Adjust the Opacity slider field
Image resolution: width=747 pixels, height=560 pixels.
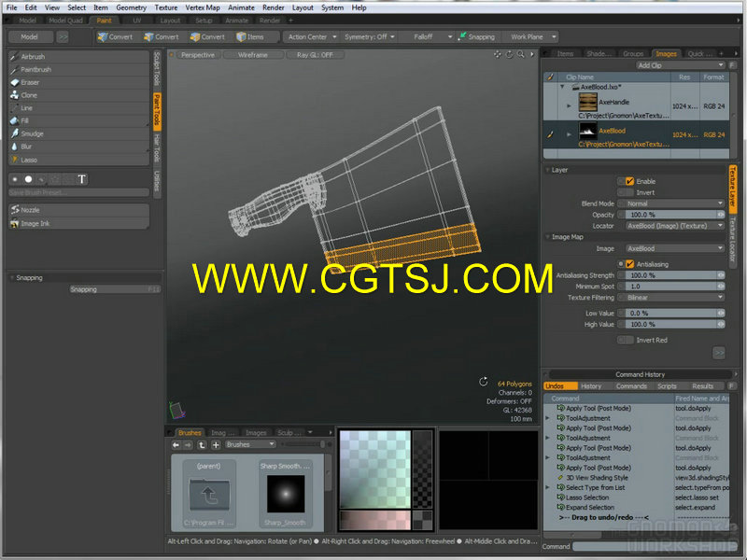(x=673, y=215)
